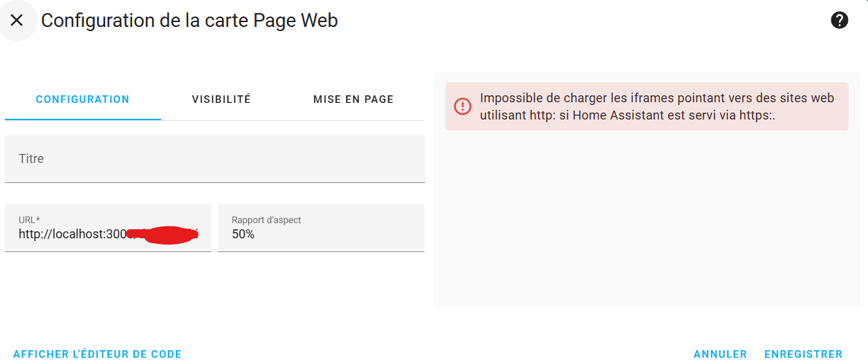
Task: Open the Visibilité tab
Action: pyautogui.click(x=221, y=99)
